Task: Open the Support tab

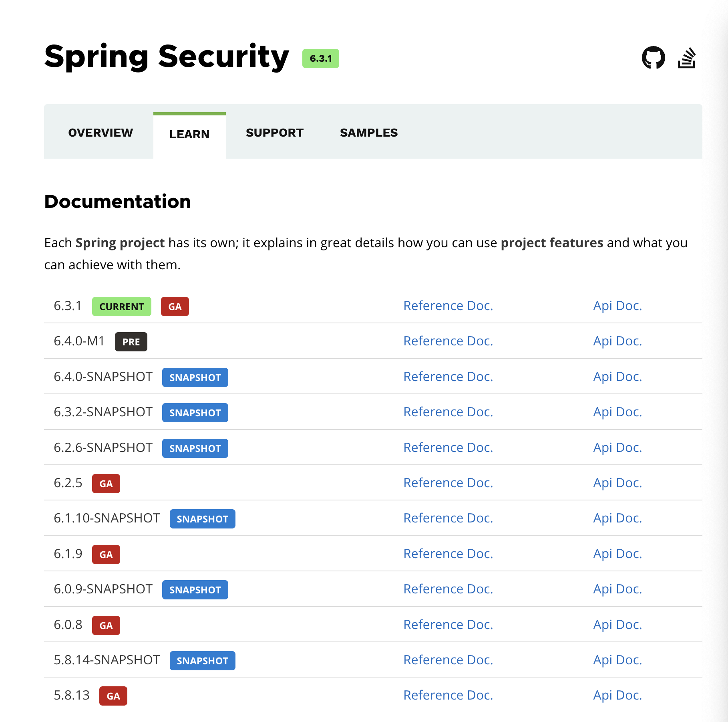Action: [275, 133]
